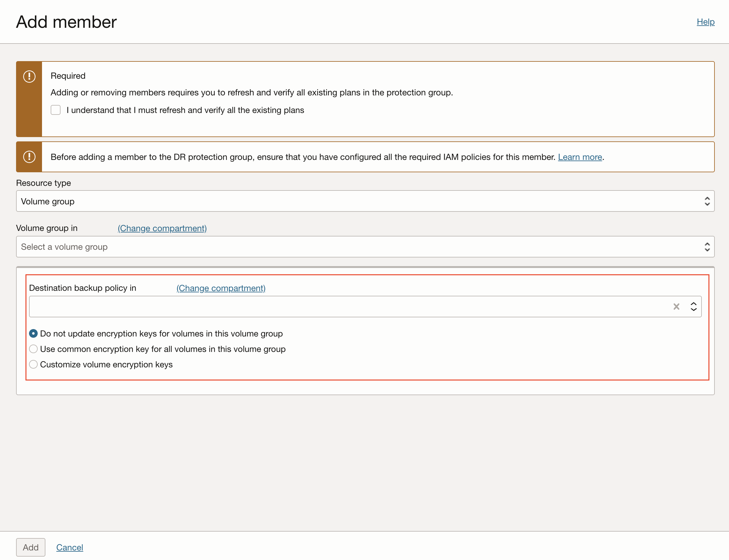Open the Destination backup policy dropdown
729x560 pixels.
[334, 306]
